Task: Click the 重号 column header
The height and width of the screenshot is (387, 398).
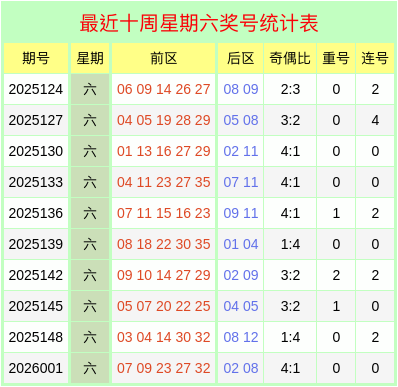Action: [x=336, y=58]
